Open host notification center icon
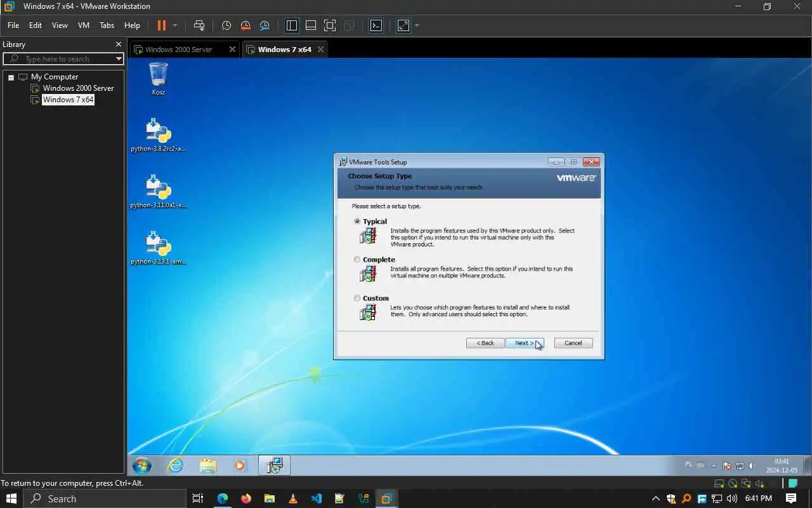 pyautogui.click(x=791, y=498)
